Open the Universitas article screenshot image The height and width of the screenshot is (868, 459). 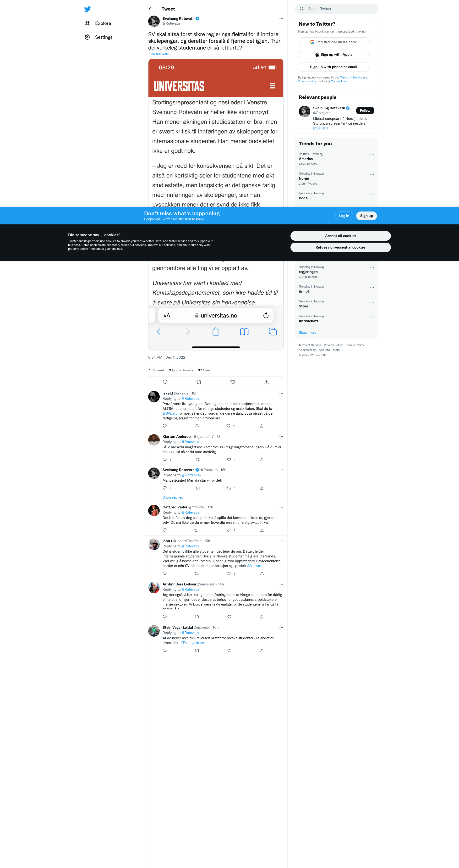pyautogui.click(x=216, y=205)
